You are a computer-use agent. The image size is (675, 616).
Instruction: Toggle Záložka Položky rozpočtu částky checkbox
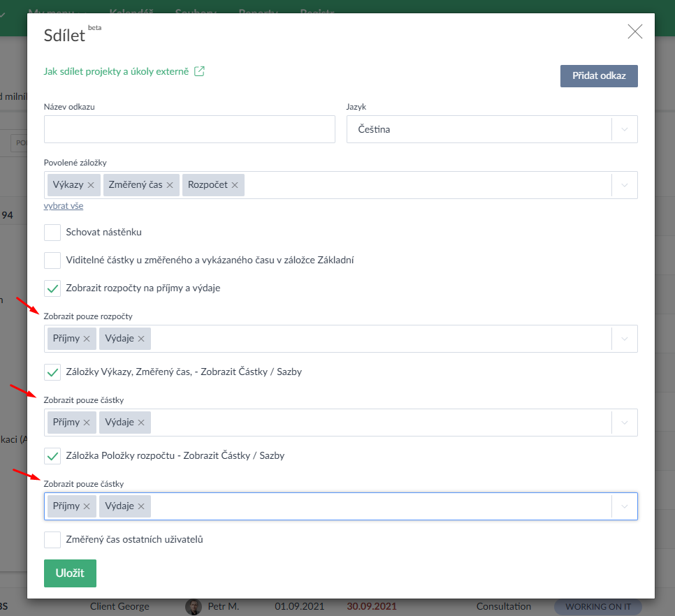(52, 455)
